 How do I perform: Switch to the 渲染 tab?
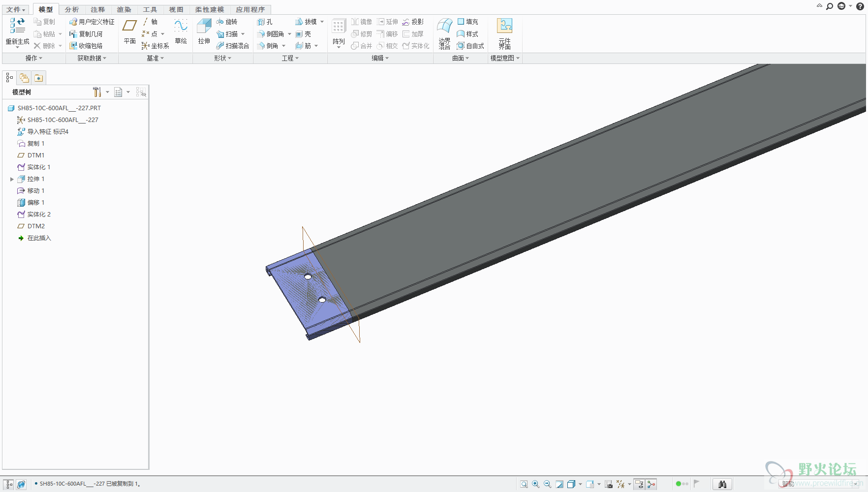coord(124,9)
